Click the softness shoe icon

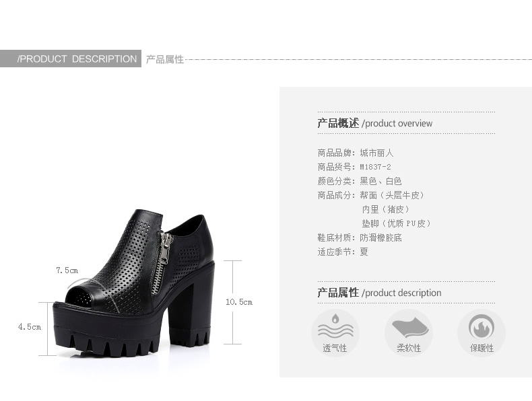coord(410,328)
